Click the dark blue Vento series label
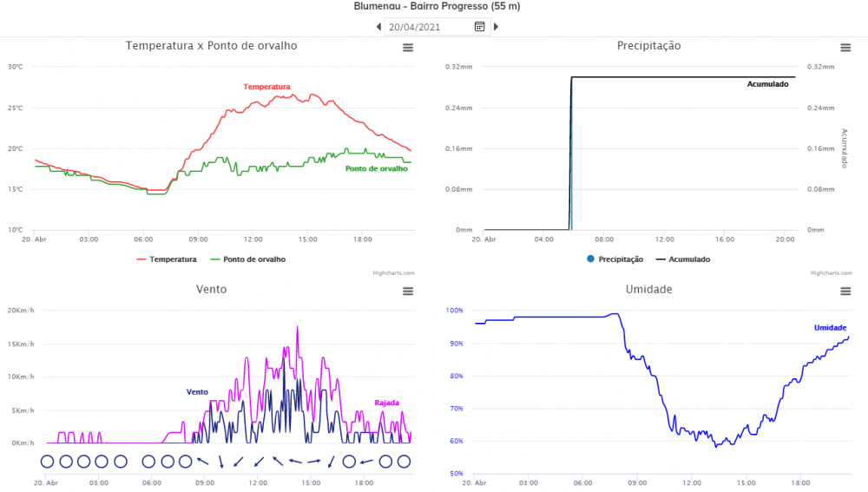This screenshot has height=492, width=868. tap(197, 392)
